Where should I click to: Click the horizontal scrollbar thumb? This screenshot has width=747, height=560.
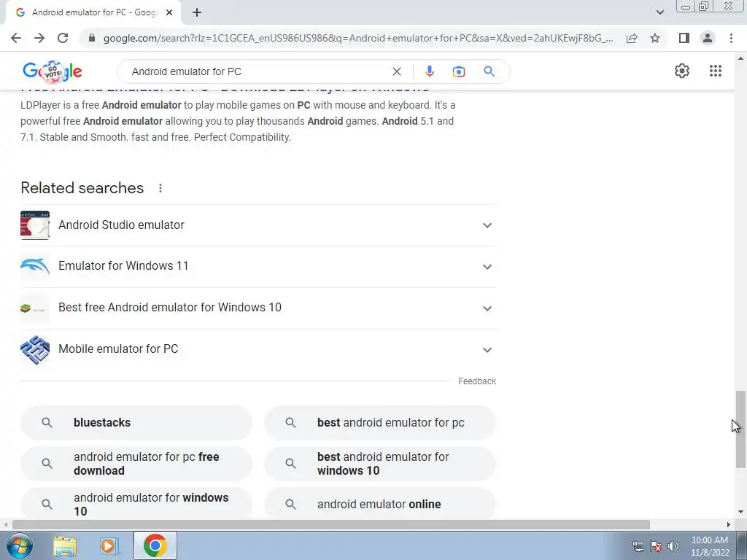[x=331, y=524]
